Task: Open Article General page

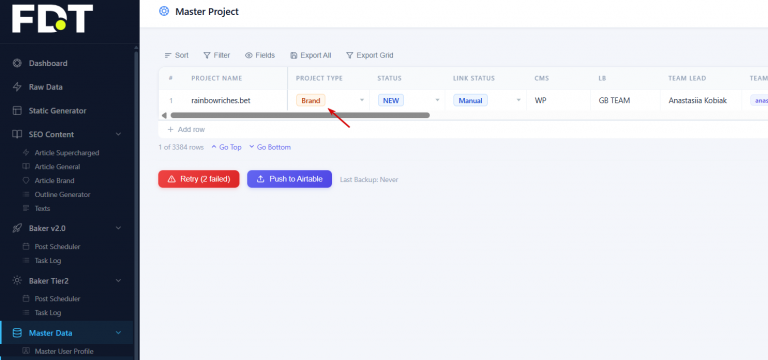Action: (57, 167)
